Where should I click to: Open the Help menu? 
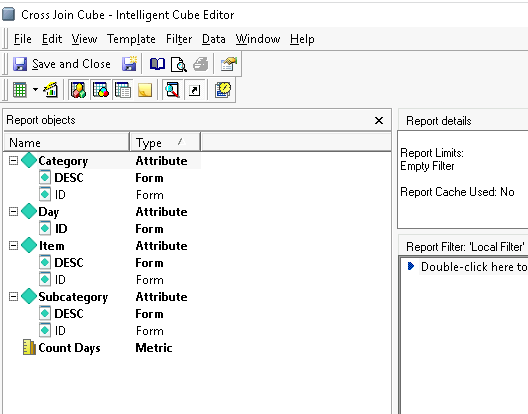click(302, 39)
